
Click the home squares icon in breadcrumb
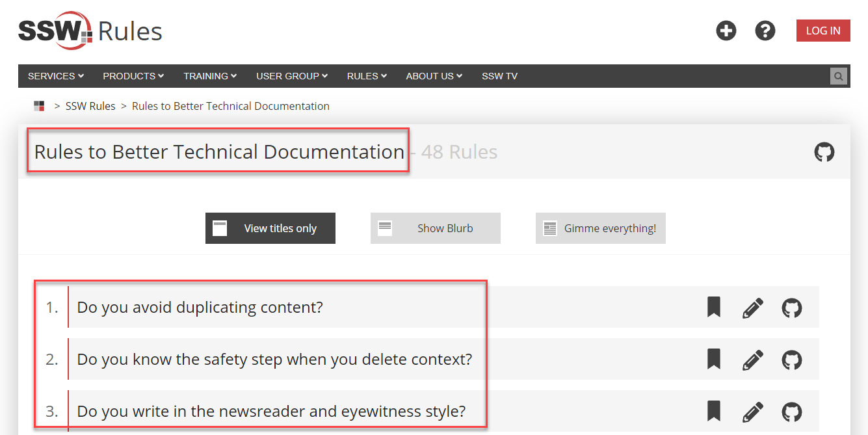(x=39, y=106)
